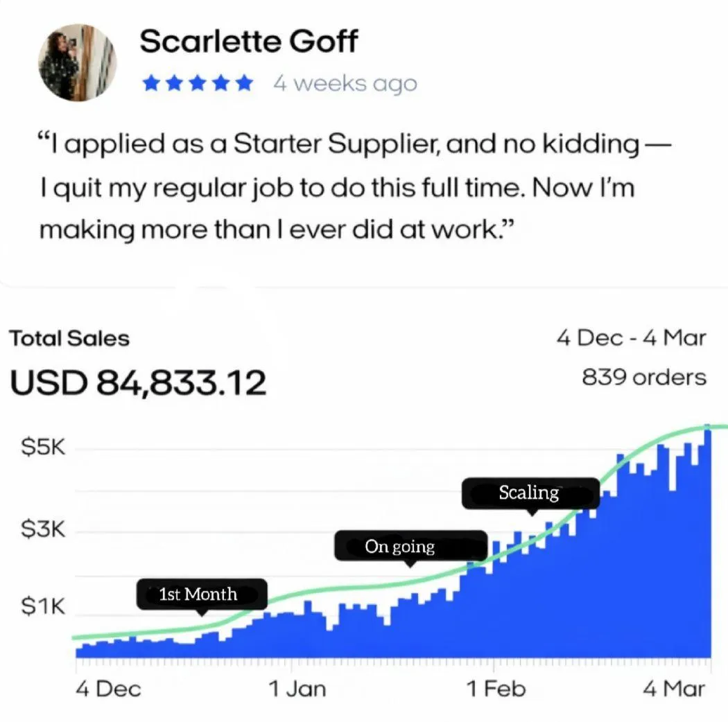Click the '4 Dec' x-axis date label
The height and width of the screenshot is (722, 728).
pos(107,689)
